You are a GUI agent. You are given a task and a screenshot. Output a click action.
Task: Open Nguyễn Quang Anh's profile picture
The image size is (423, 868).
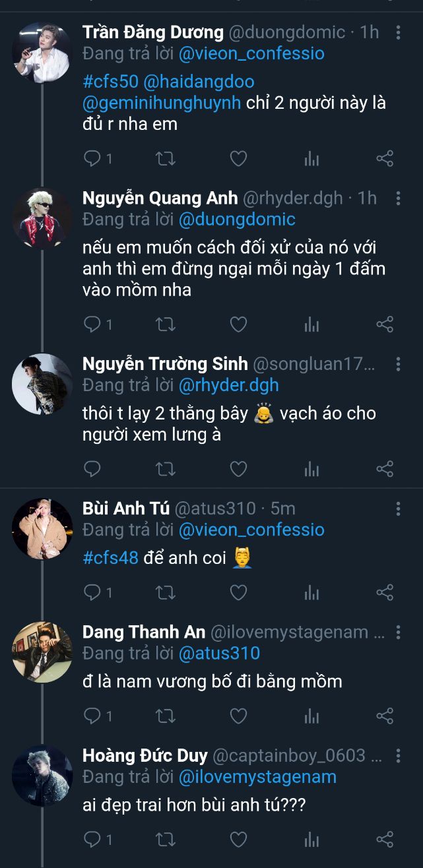[x=42, y=218]
